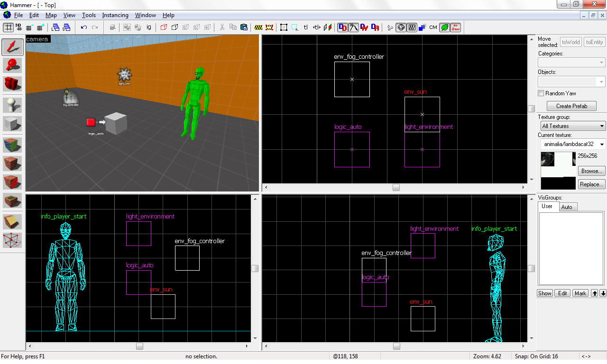Click the smaller grid button
Image resolution: width=607 pixels, height=364 pixels.
point(30,27)
